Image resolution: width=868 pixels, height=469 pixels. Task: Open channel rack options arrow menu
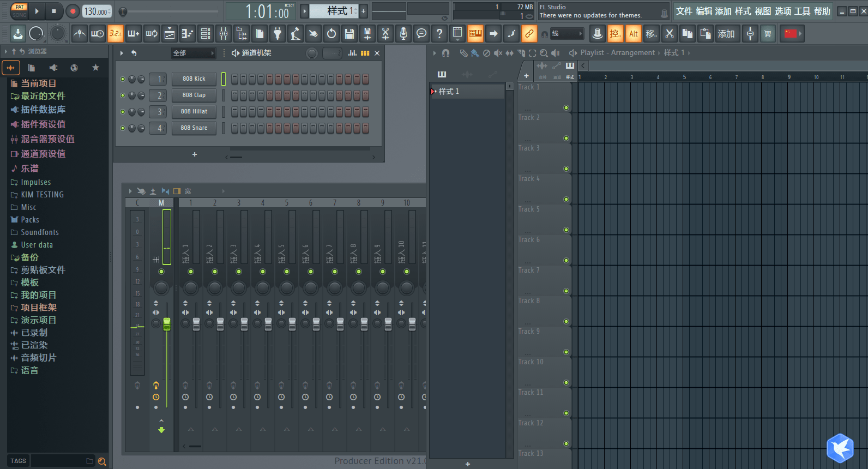122,53
